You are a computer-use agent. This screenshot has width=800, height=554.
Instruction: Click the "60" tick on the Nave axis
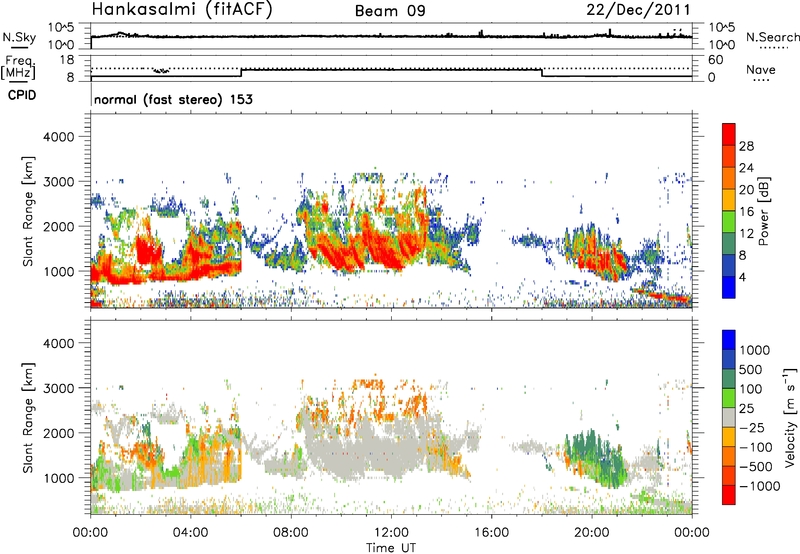[x=715, y=60]
